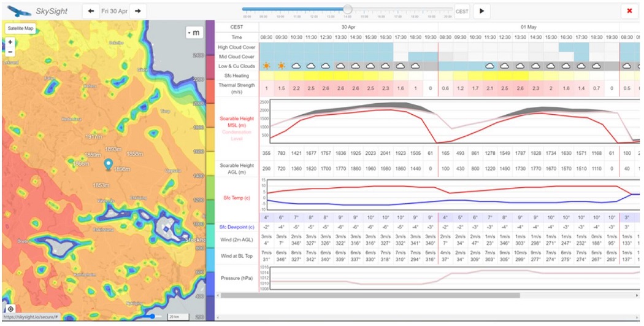Image resolution: width=644 pixels, height=326 pixels.
Task: Select the Soarable Height MSL label
Action: click(237, 123)
